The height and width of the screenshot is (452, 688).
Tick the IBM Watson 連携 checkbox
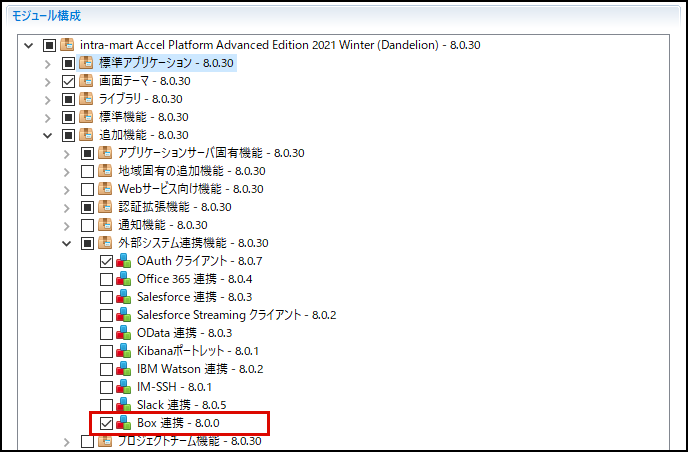pyautogui.click(x=106, y=369)
